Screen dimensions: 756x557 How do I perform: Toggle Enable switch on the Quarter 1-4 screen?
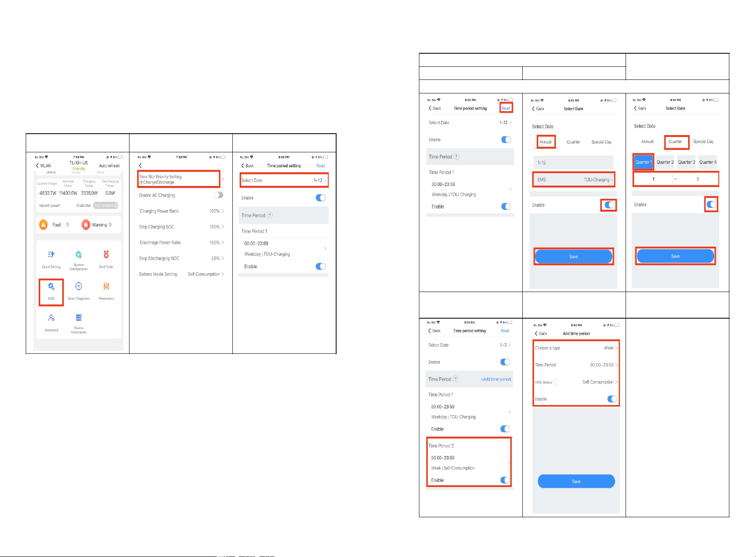pos(711,204)
